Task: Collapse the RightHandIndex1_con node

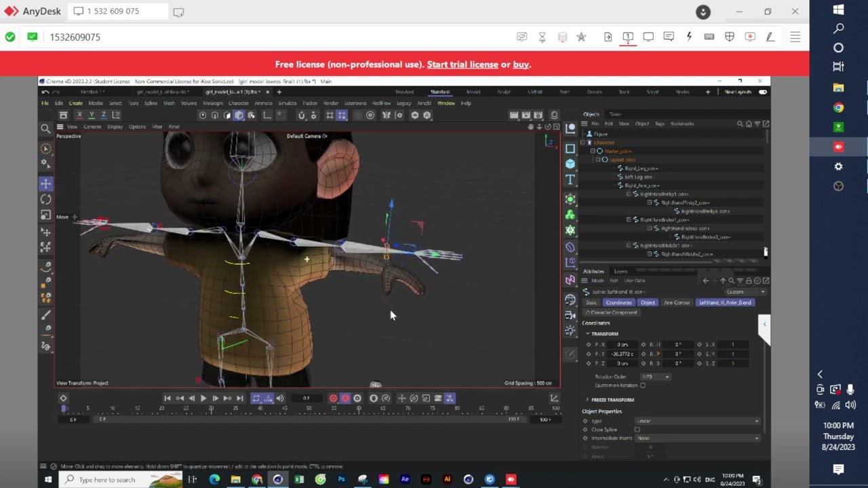Action: point(628,220)
